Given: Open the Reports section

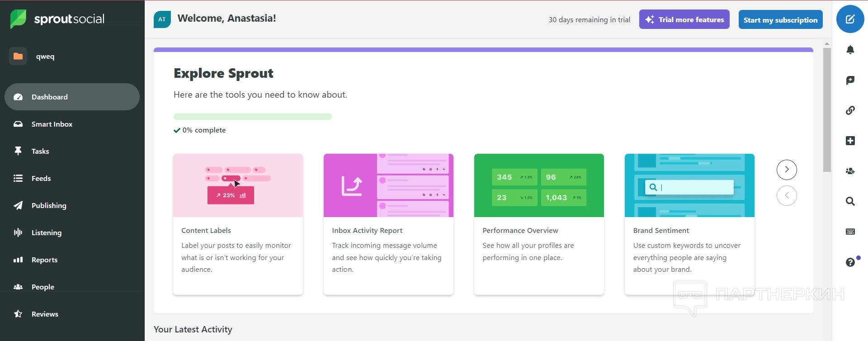Looking at the screenshot, I should click(x=44, y=260).
